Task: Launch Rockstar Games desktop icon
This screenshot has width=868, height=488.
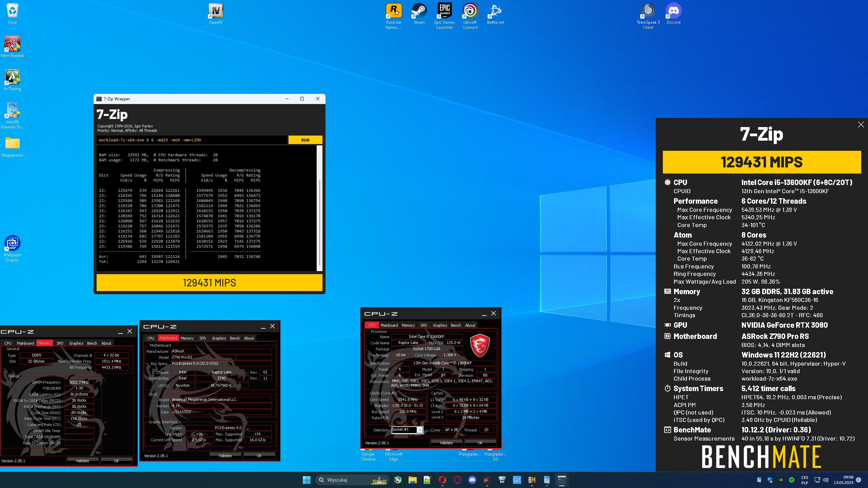Action: (394, 16)
